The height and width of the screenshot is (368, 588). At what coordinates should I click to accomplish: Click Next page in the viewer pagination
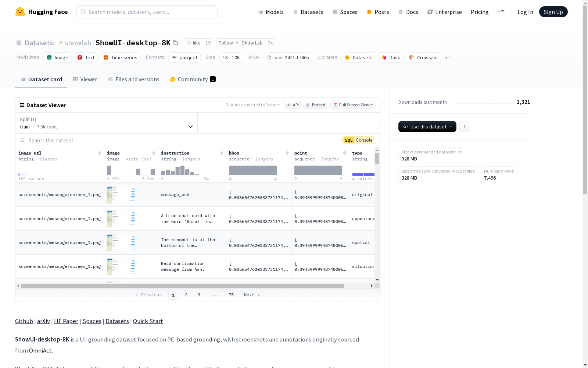(252, 295)
